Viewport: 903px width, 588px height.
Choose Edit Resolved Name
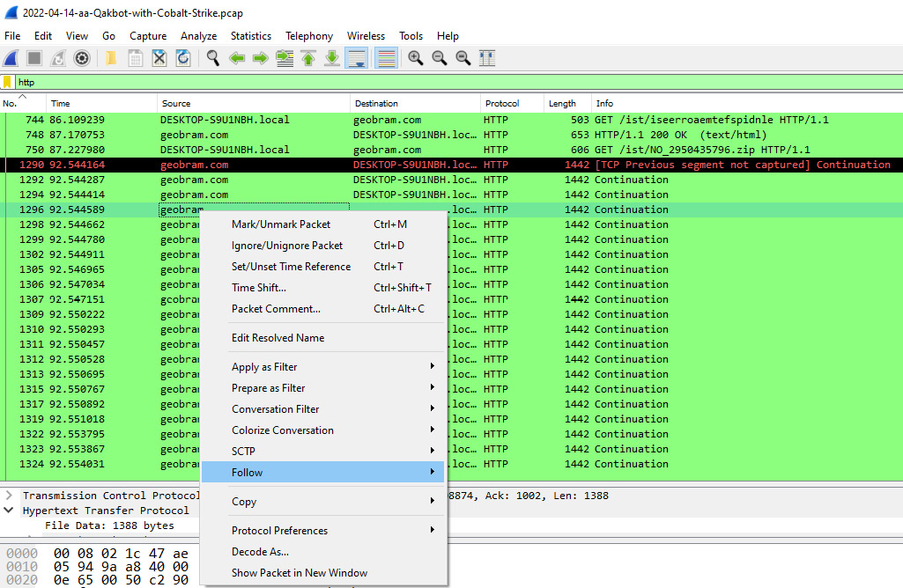pos(323,338)
